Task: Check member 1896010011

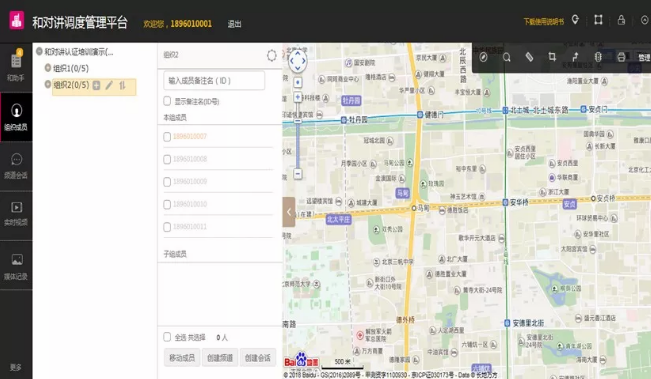Action: click(x=167, y=227)
